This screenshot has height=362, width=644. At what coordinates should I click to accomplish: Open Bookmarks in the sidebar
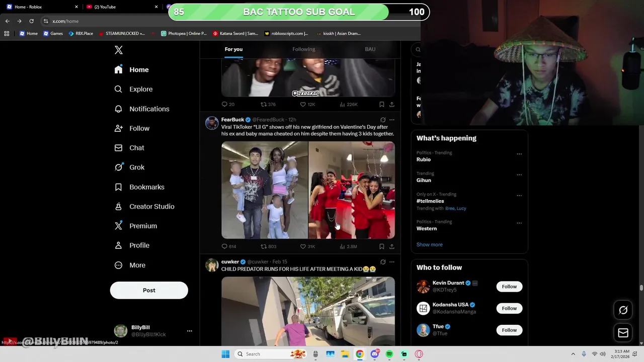[139, 187]
